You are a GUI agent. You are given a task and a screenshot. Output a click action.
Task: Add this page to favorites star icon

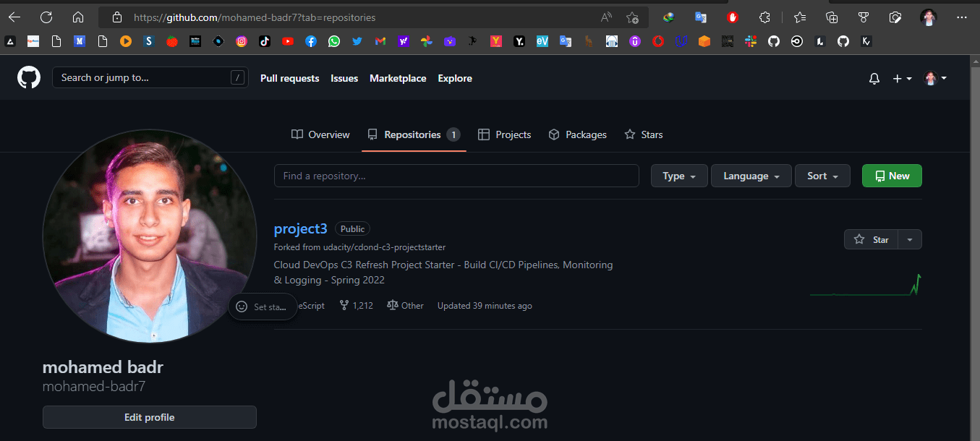point(633,17)
